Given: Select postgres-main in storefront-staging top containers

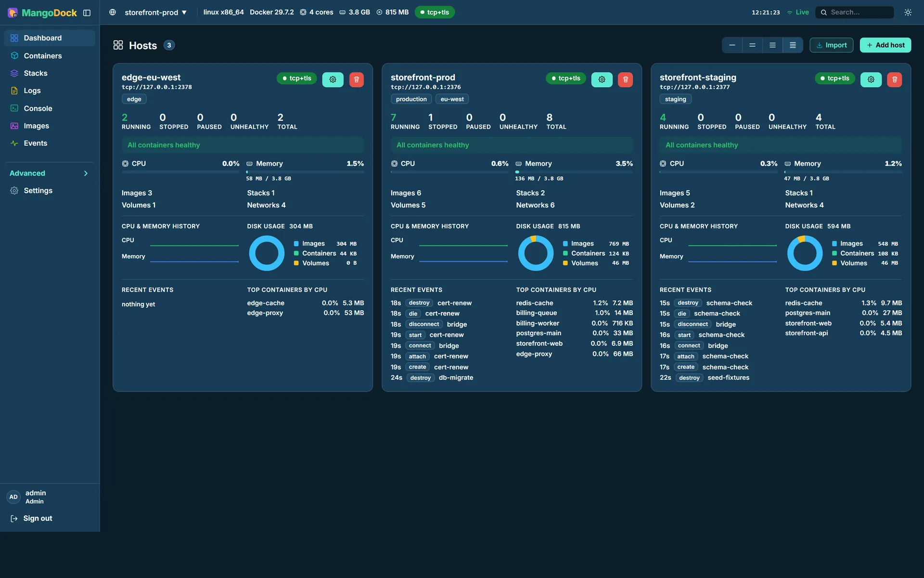Looking at the screenshot, I should click(x=807, y=313).
